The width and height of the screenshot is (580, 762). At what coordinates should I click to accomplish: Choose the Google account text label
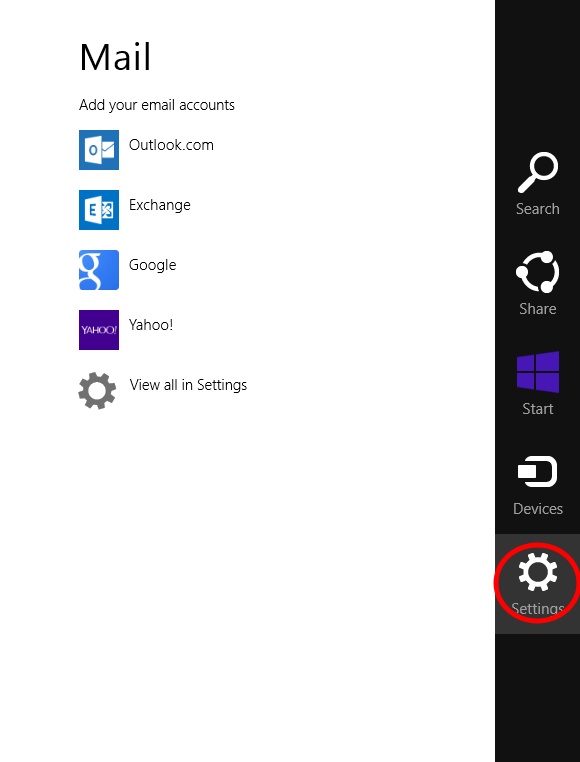click(152, 265)
